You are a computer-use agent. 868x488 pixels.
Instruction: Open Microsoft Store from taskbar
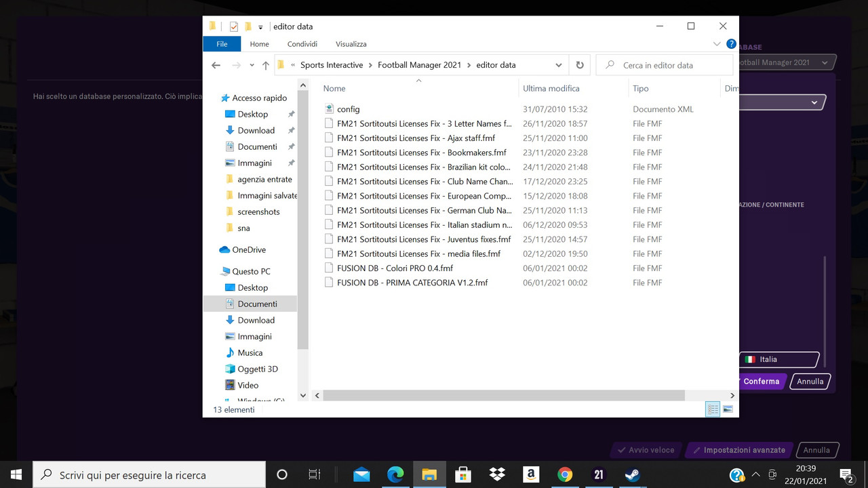(463, 475)
